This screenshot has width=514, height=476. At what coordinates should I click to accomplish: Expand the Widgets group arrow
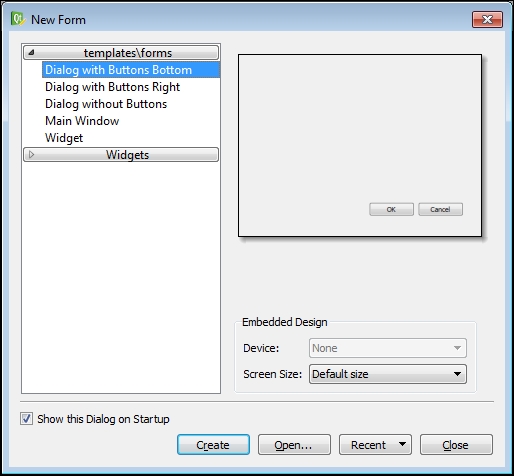coord(31,154)
